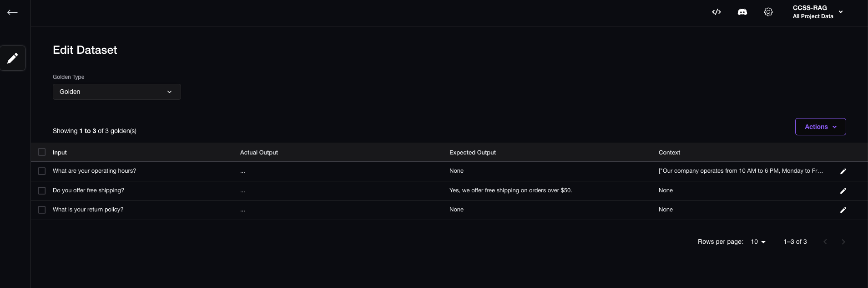Edit the operating hours golden row
The width and height of the screenshot is (868, 288).
(843, 171)
